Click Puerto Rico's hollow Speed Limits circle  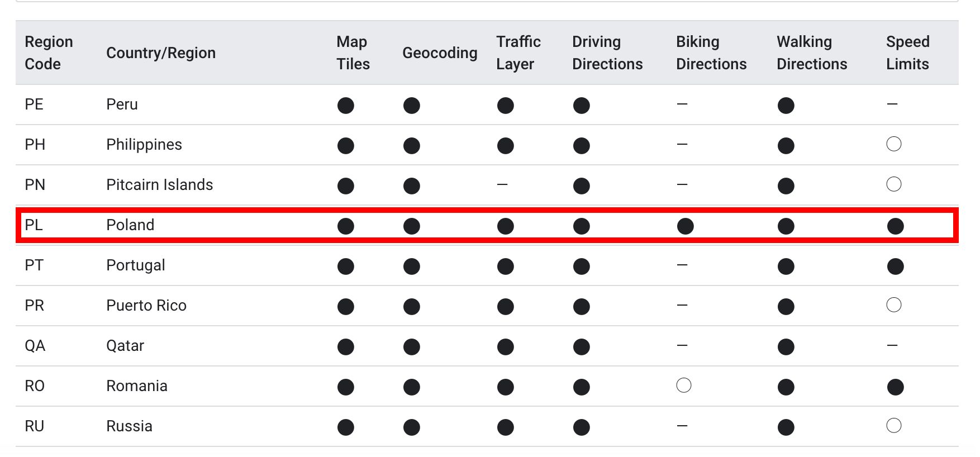click(x=894, y=305)
